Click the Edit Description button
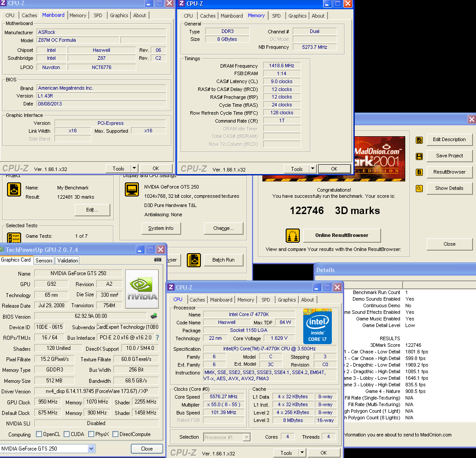 click(449, 140)
